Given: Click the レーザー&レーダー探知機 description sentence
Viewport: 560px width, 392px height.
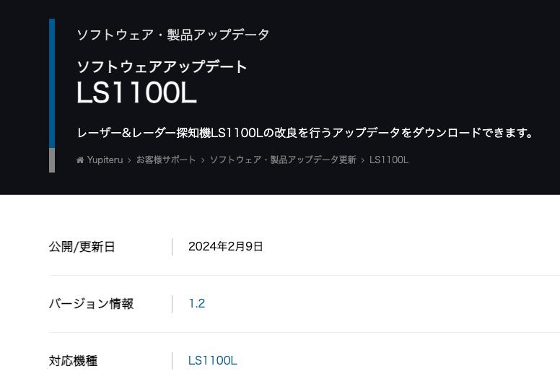Looking at the screenshot, I should [x=305, y=133].
